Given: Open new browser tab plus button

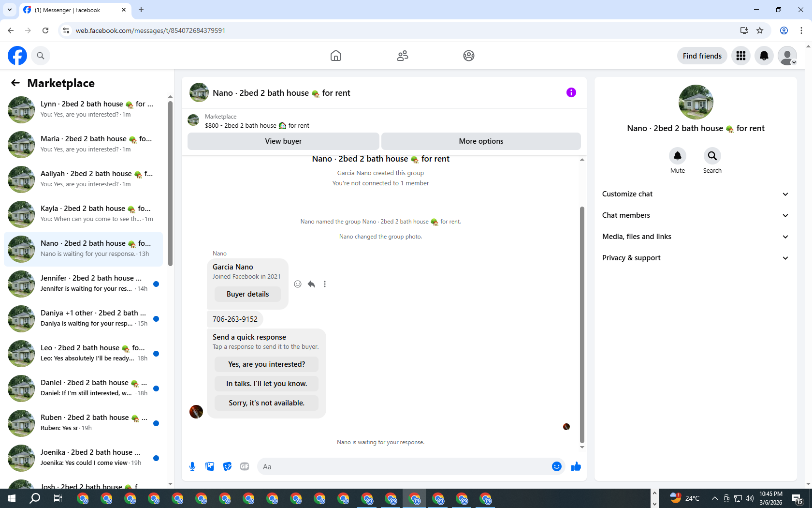Looking at the screenshot, I should 141,10.
